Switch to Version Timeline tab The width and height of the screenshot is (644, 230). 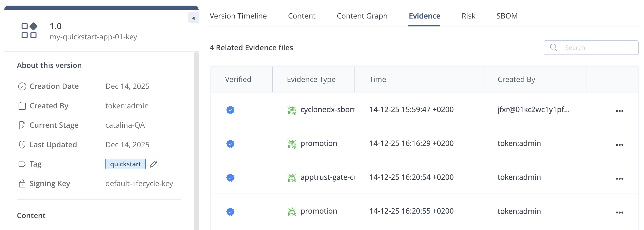tap(238, 16)
